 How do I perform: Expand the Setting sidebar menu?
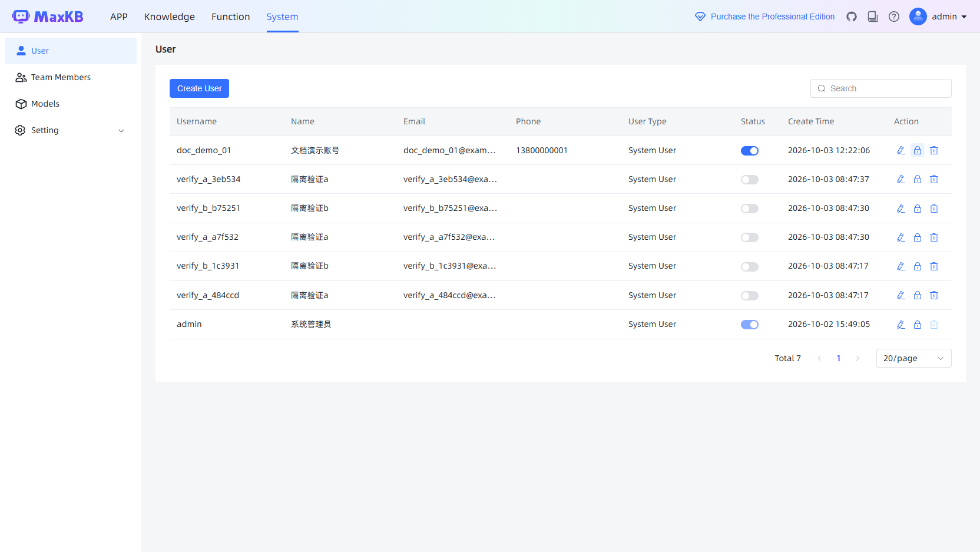coord(71,130)
